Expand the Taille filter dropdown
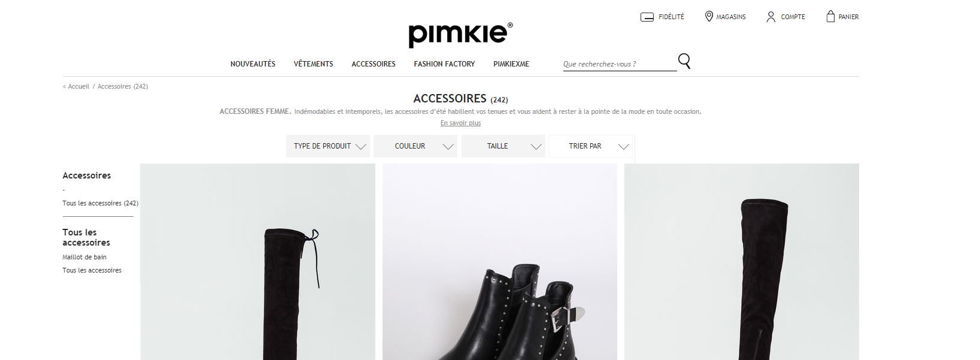Screen dimensions: 980x360 pyautogui.click(x=503, y=146)
